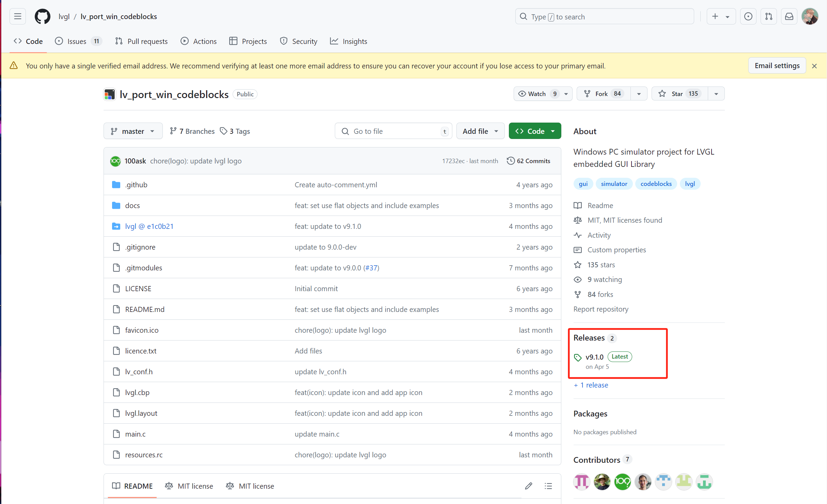Click the user profile avatar

[x=810, y=16]
